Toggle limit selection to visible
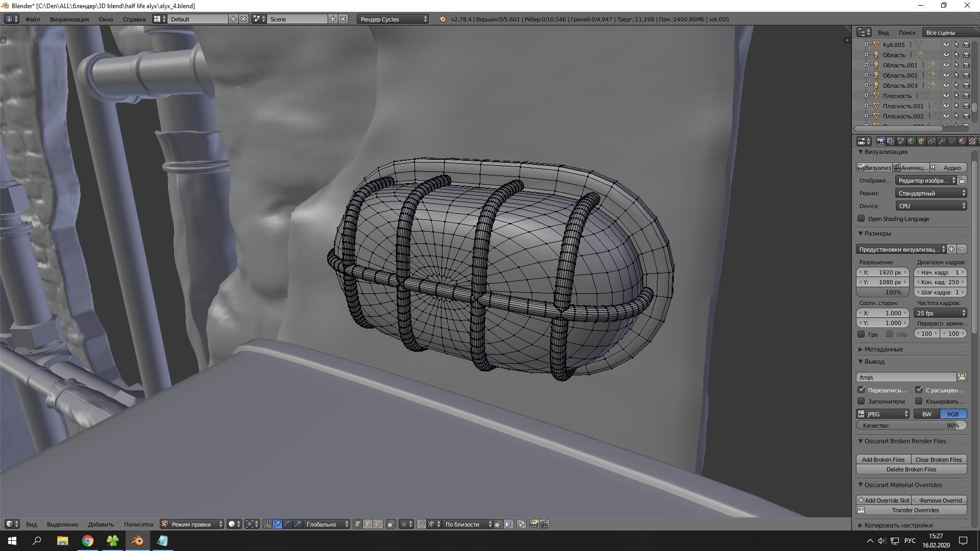This screenshot has height=551, width=980. tap(391, 524)
